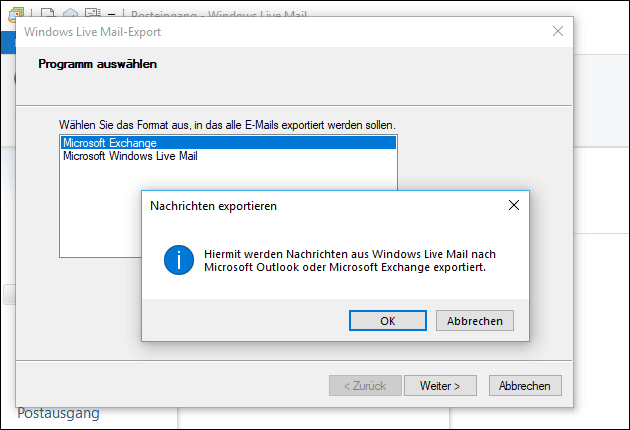Select Microsoft Exchange in the format list
630x430 pixels.
[x=110, y=143]
